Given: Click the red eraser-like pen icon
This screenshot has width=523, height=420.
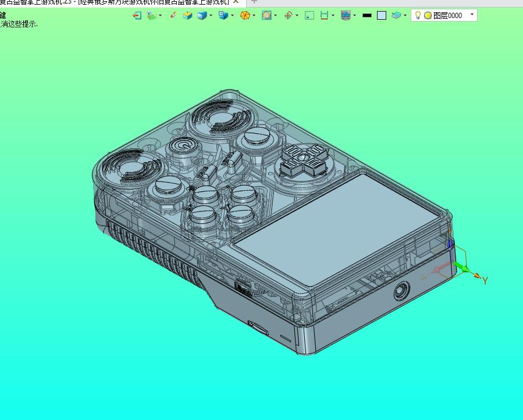Looking at the screenshot, I should (173, 15).
